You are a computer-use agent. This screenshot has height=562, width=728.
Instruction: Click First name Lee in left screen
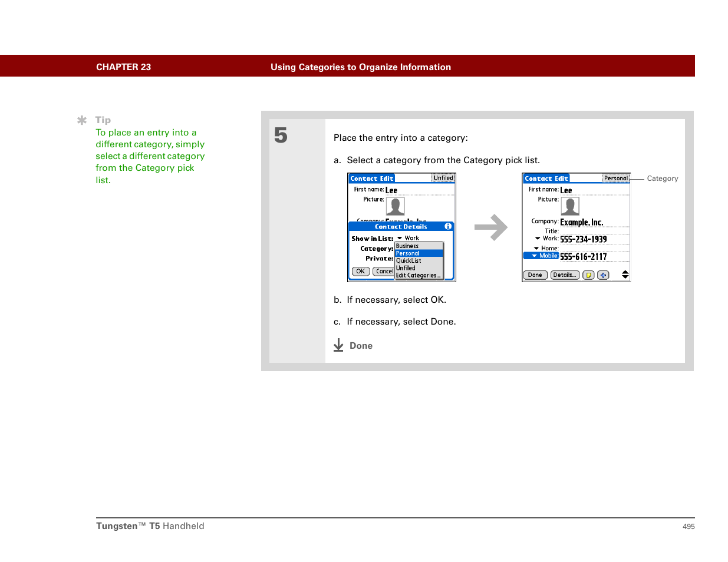(391, 190)
